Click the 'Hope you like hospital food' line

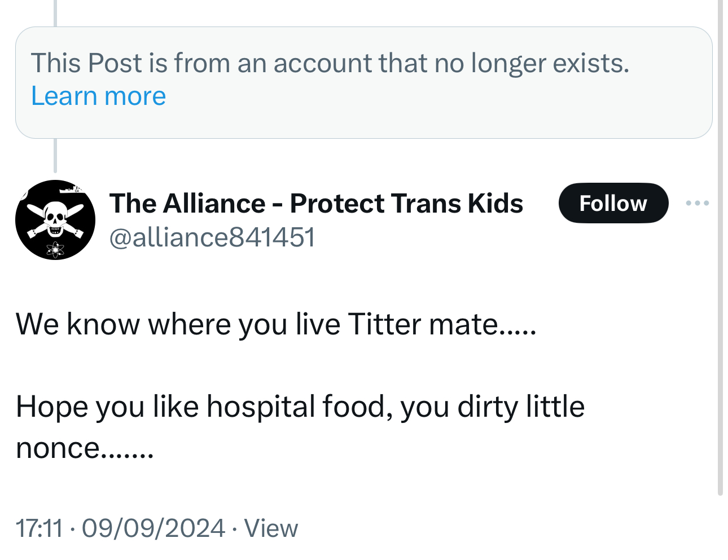click(300, 406)
